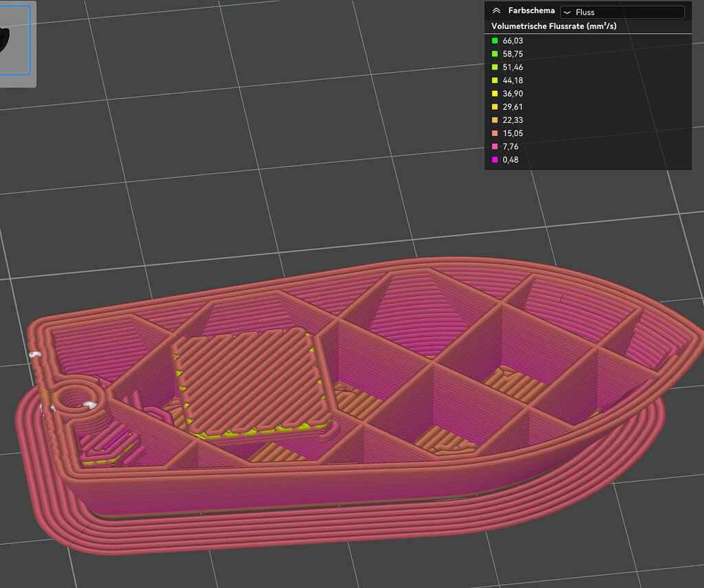Select the 22,33 legend value
This screenshot has height=588, width=704.
(x=513, y=120)
